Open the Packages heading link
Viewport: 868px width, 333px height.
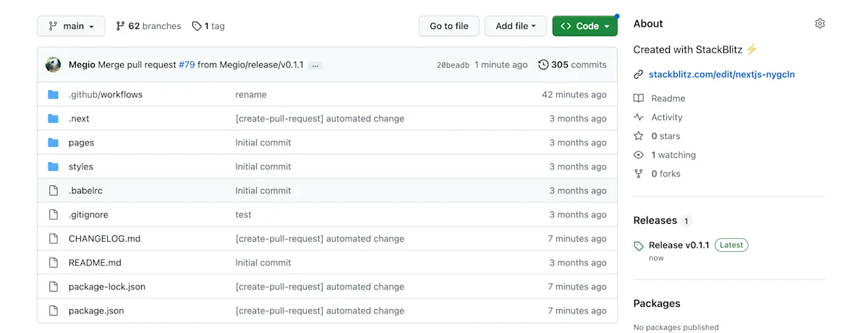coord(657,303)
